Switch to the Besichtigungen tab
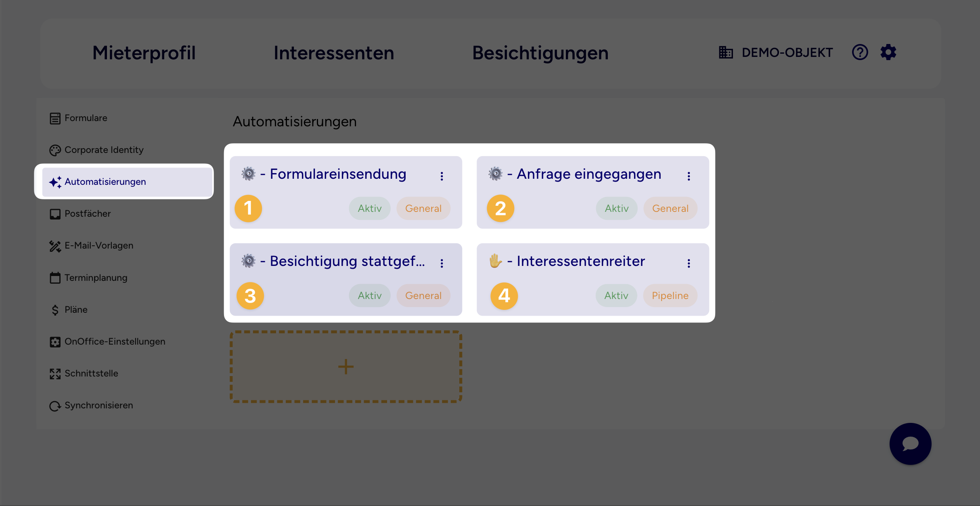Image resolution: width=980 pixels, height=506 pixels. coord(540,53)
